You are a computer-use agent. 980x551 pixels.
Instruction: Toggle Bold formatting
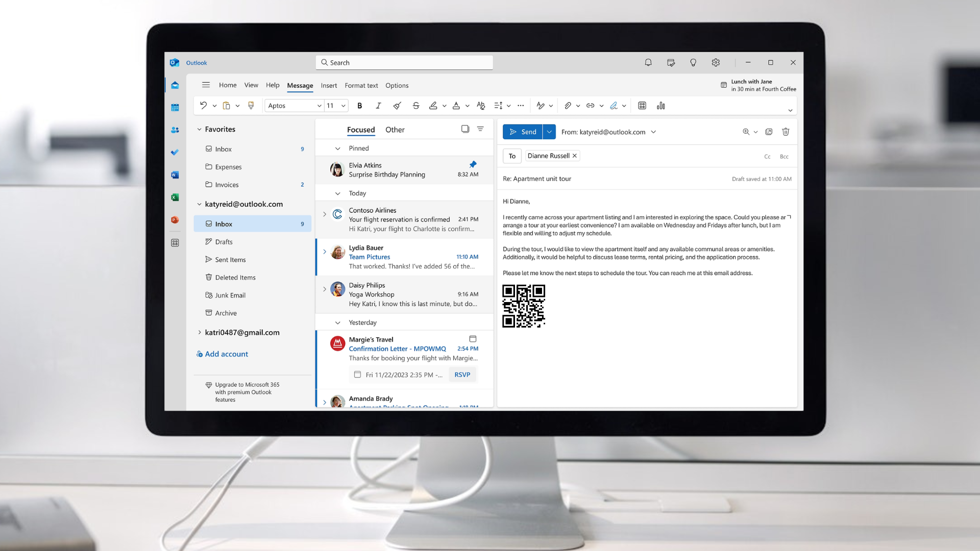[x=360, y=106]
